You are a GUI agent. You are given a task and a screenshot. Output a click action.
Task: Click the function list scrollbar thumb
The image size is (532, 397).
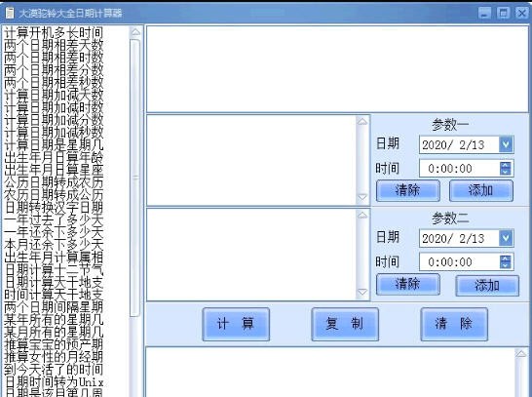point(135,179)
